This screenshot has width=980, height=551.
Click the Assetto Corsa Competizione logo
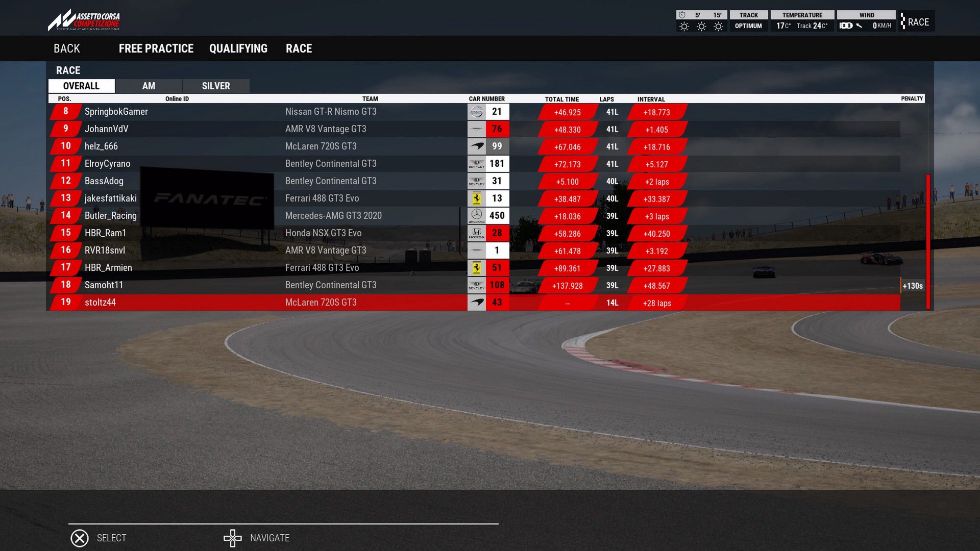pos(84,20)
